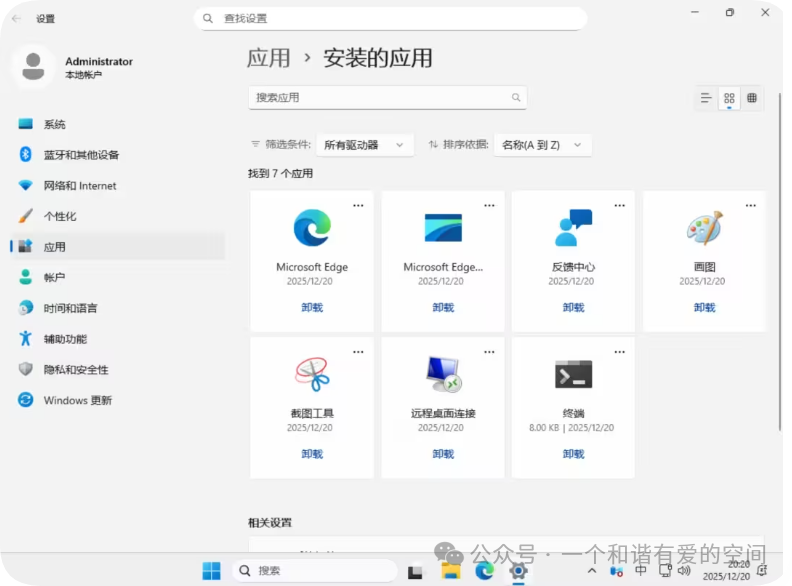792x586 pixels.
Task: Click the back arrow in the title bar
Action: [17, 18]
